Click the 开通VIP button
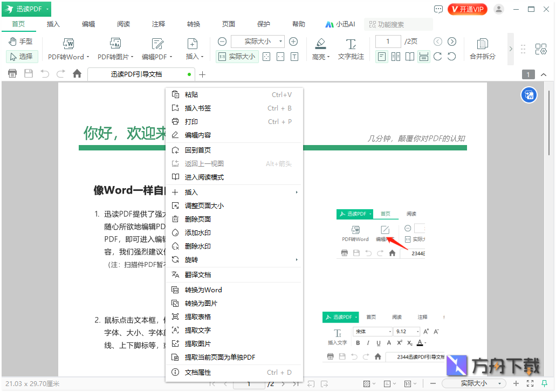This screenshot has width=556, height=392. point(468,9)
